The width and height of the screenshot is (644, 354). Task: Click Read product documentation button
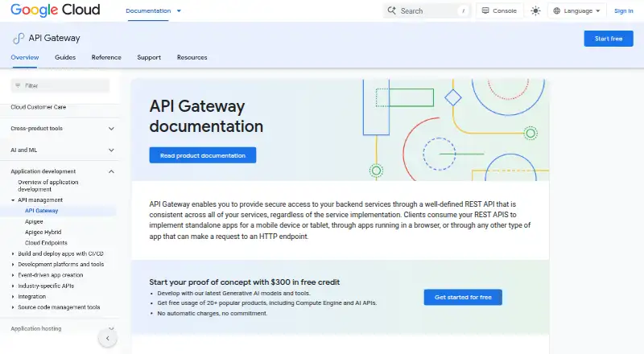coord(203,155)
